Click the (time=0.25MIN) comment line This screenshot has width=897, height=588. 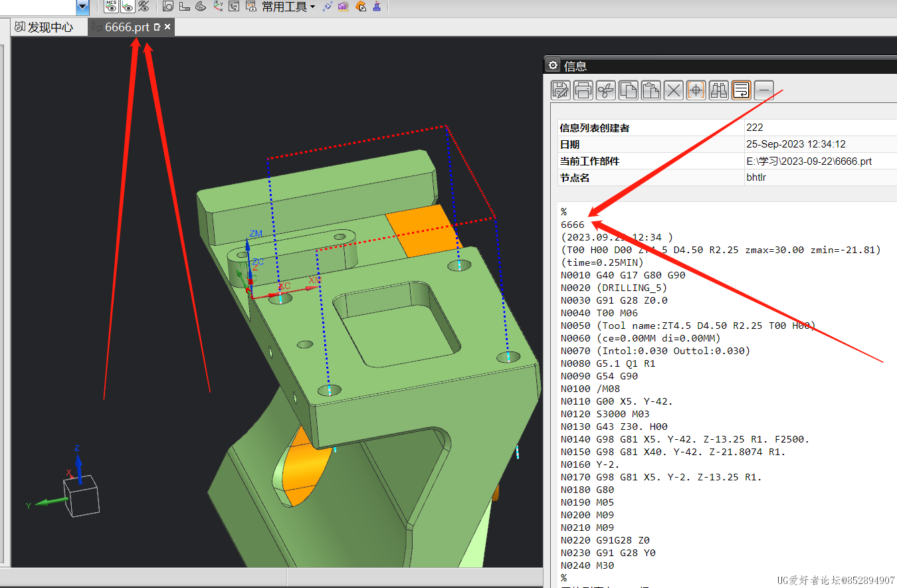coord(602,262)
